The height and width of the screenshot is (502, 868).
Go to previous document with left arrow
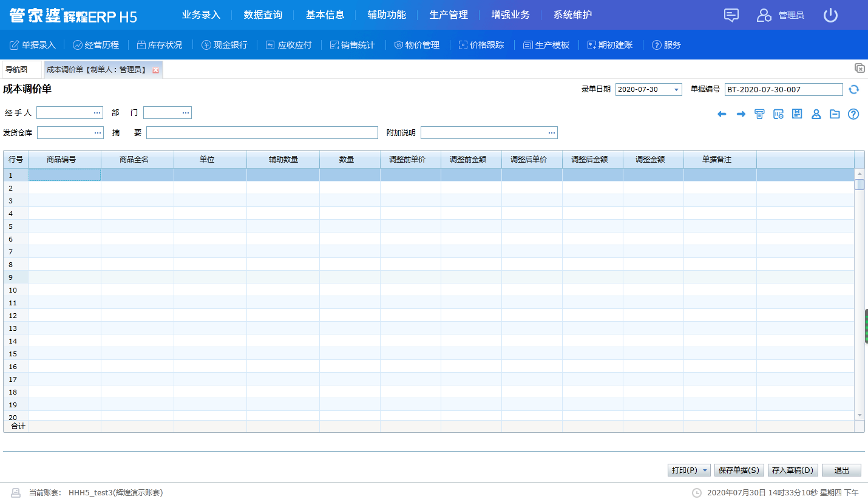click(x=722, y=114)
